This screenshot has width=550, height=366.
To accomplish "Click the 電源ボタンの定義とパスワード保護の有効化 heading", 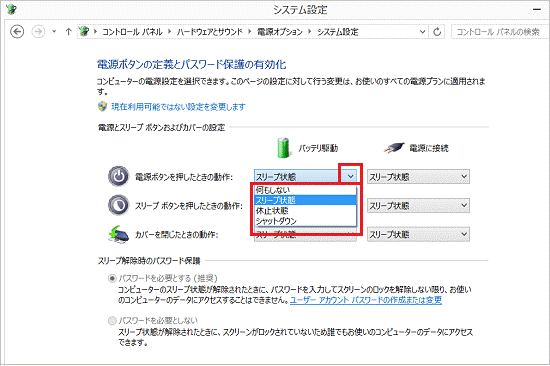I will [191, 65].
